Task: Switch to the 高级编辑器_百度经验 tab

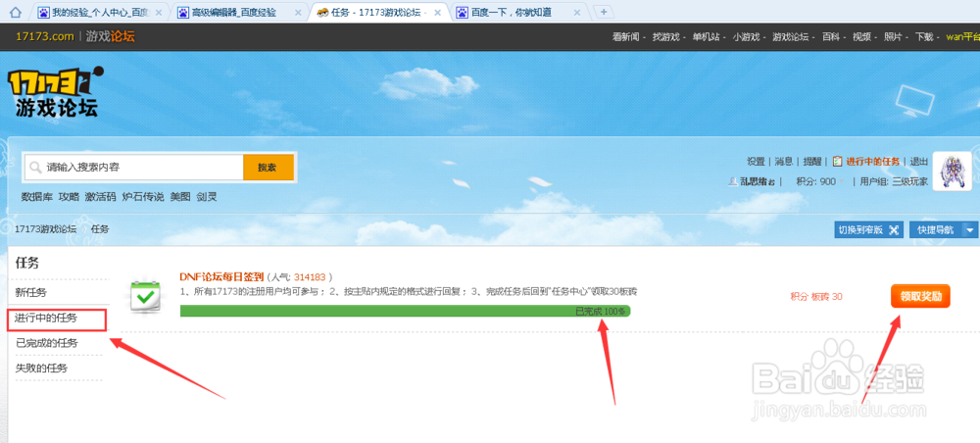Action: tap(239, 13)
